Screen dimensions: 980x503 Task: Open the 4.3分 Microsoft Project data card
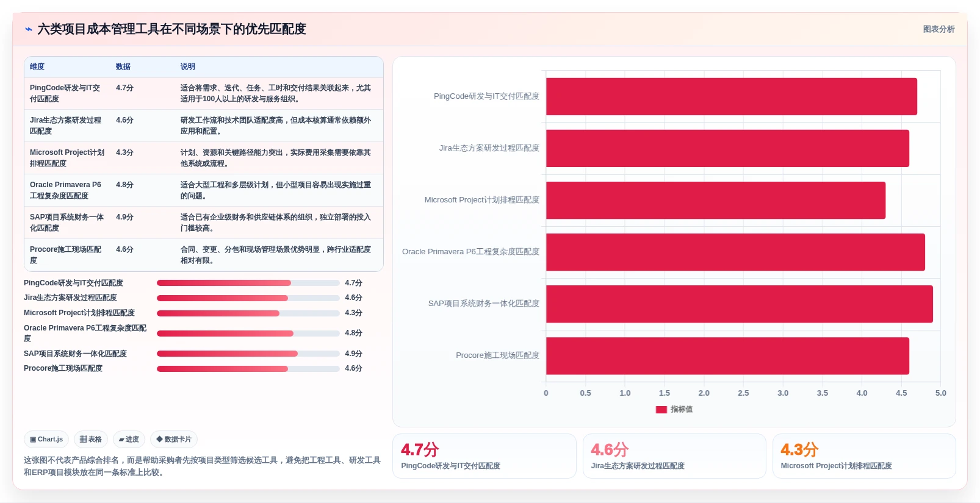(864, 456)
